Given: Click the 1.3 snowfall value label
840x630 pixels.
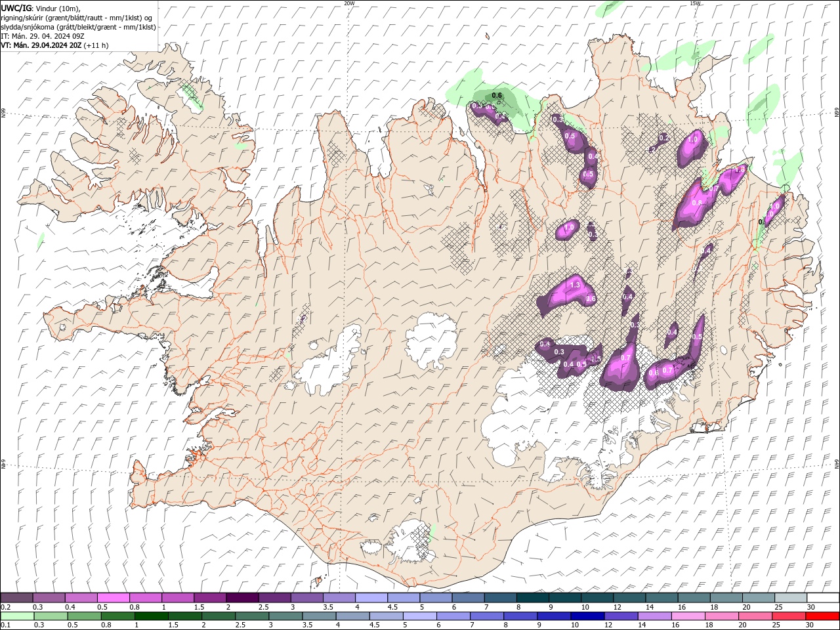Looking at the screenshot, I should (x=575, y=285).
